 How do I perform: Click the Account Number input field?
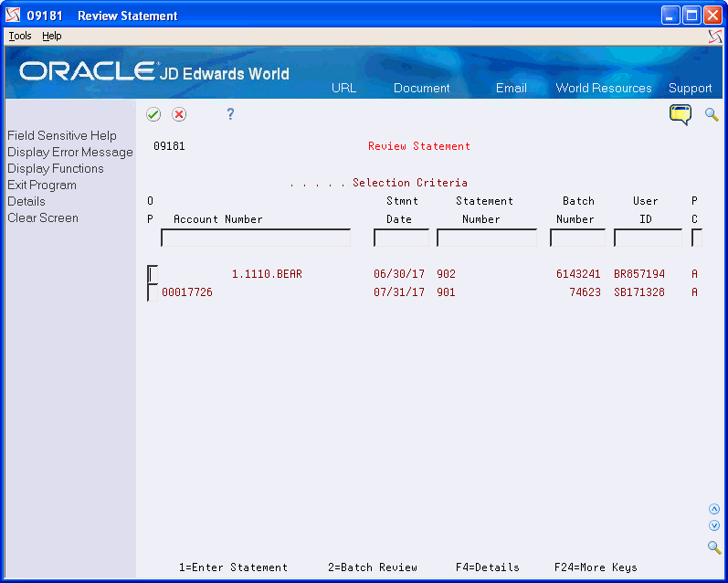256,238
